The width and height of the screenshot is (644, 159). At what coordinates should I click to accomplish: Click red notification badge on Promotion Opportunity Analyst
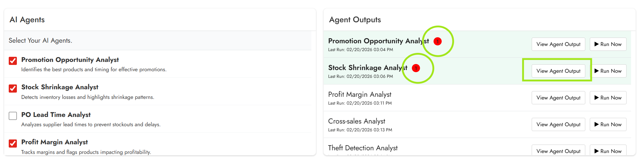coord(437,41)
